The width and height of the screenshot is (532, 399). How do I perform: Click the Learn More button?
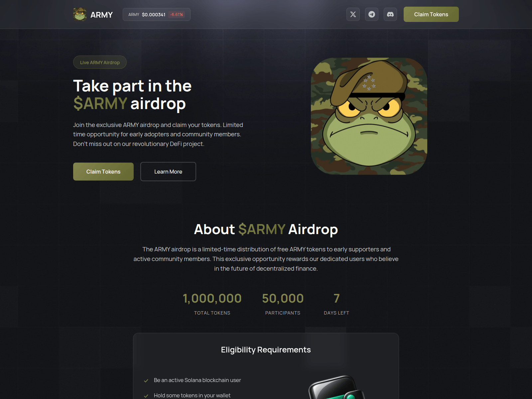click(168, 172)
